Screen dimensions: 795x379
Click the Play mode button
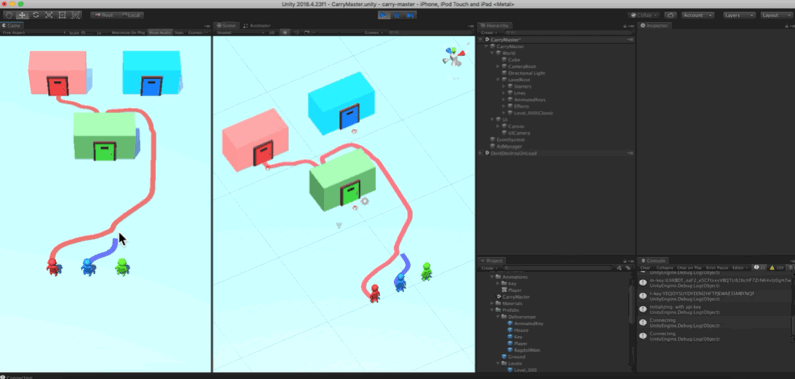(384, 15)
